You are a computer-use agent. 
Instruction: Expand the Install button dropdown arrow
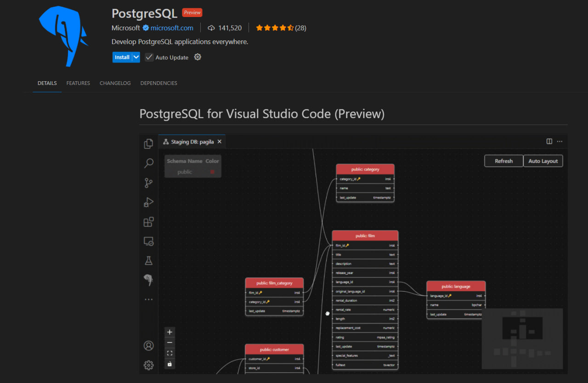coord(136,57)
